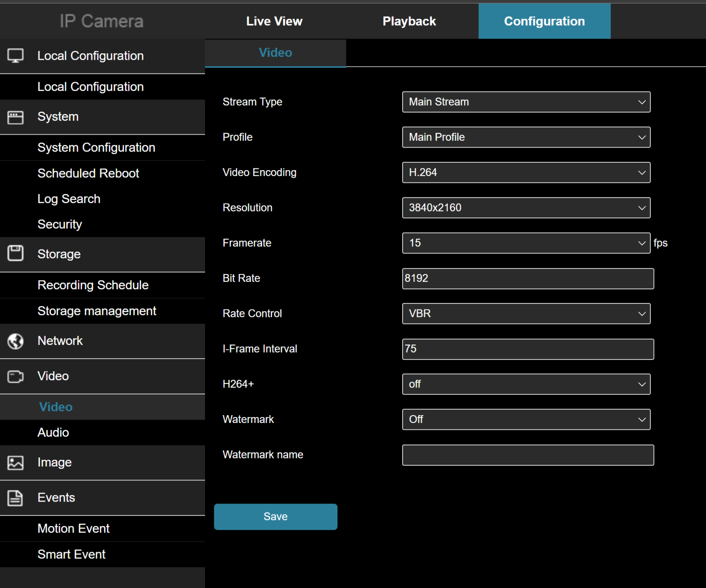Click the Local Configuration monitor icon
Screen dimensions: 706x588
tap(16, 55)
